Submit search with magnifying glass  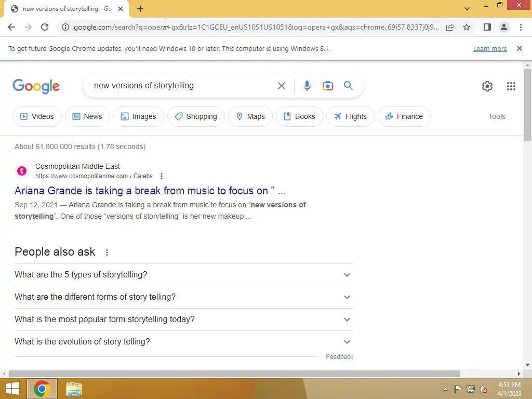pos(348,86)
